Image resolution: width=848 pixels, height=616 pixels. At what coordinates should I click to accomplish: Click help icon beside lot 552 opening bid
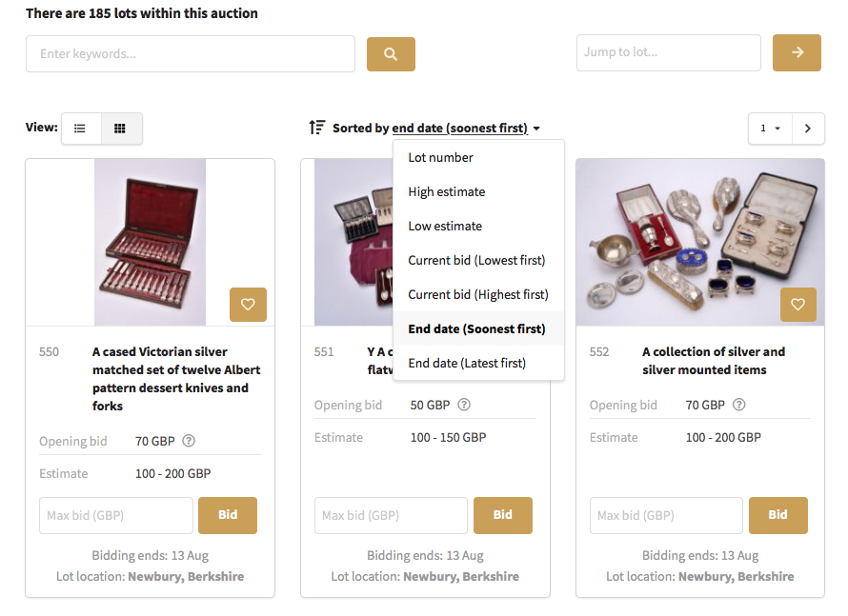pyautogui.click(x=739, y=405)
